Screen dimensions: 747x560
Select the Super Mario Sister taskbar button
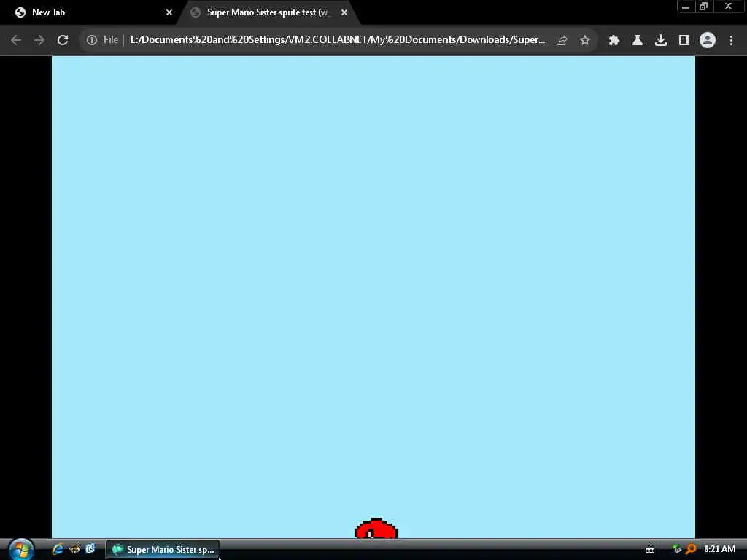tap(163, 550)
